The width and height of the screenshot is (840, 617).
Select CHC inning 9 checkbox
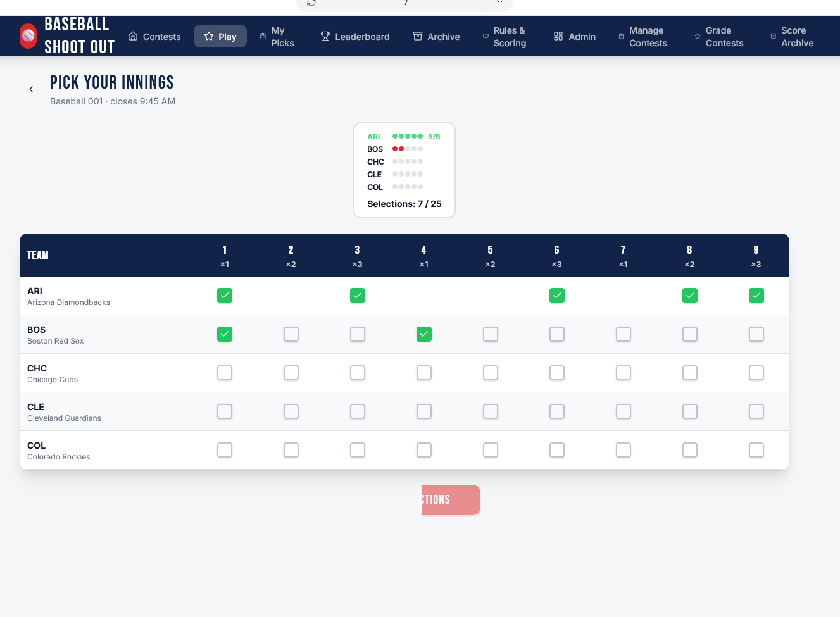[x=756, y=373]
